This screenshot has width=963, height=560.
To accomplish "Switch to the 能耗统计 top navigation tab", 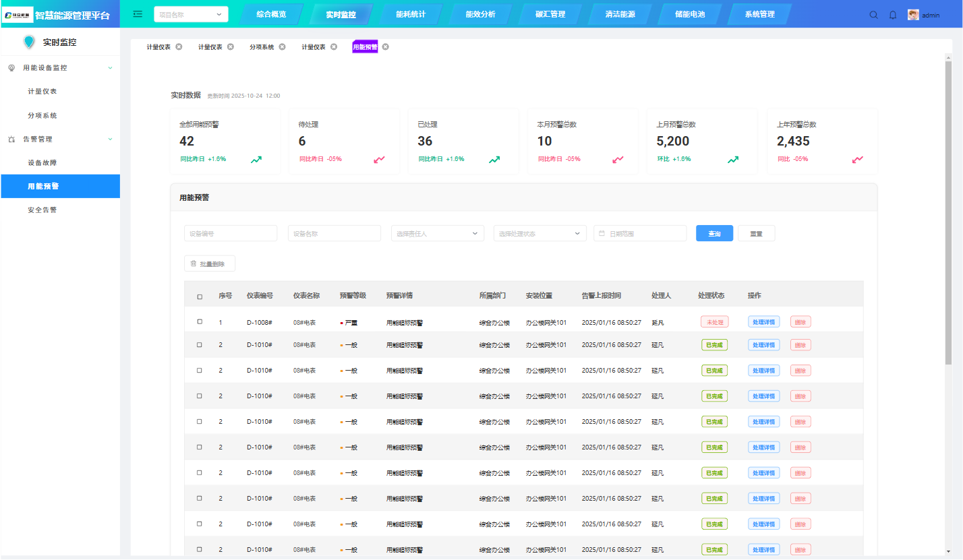I will (410, 14).
